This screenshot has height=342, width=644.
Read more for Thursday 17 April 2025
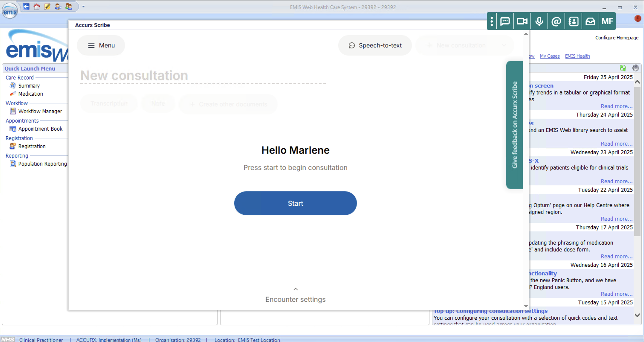[616, 257]
